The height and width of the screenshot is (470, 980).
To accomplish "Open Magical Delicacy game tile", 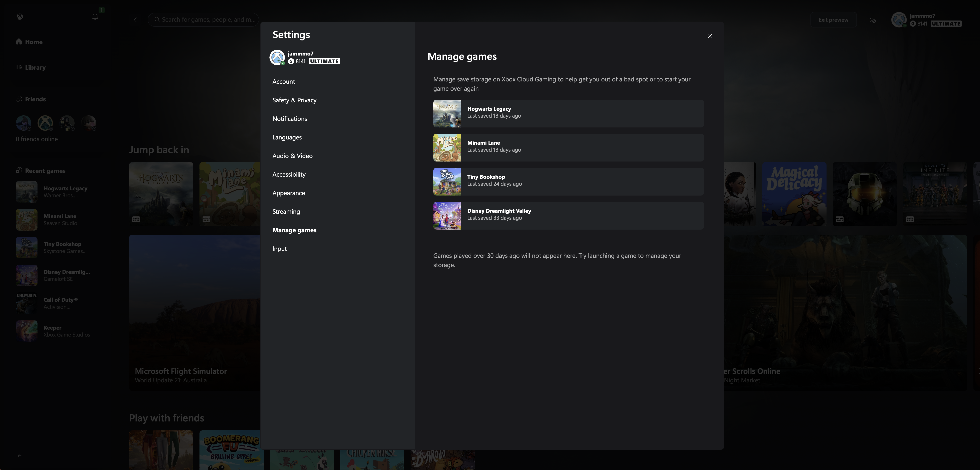I will [794, 194].
